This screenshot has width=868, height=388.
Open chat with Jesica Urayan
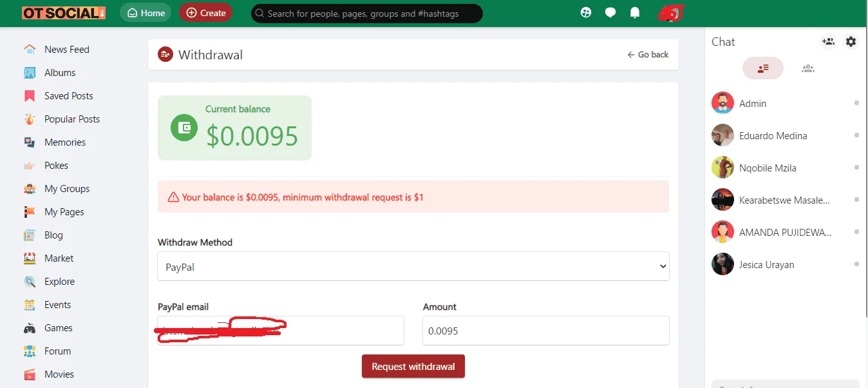click(786, 264)
